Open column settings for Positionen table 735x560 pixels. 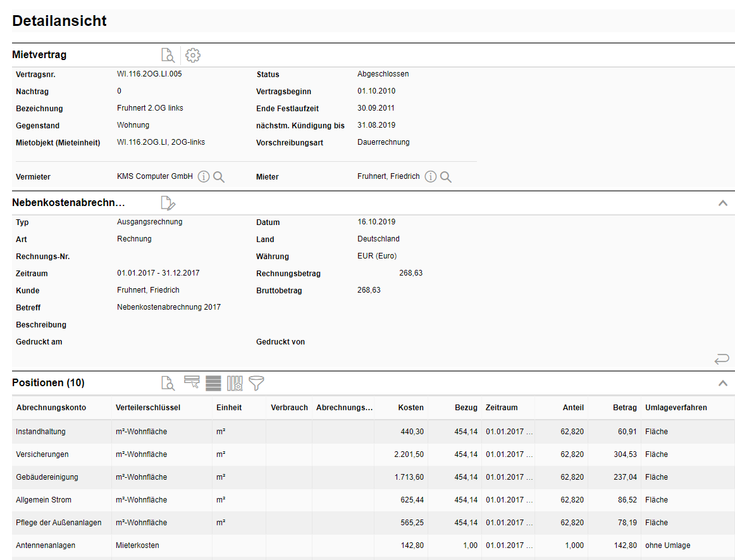[235, 383]
